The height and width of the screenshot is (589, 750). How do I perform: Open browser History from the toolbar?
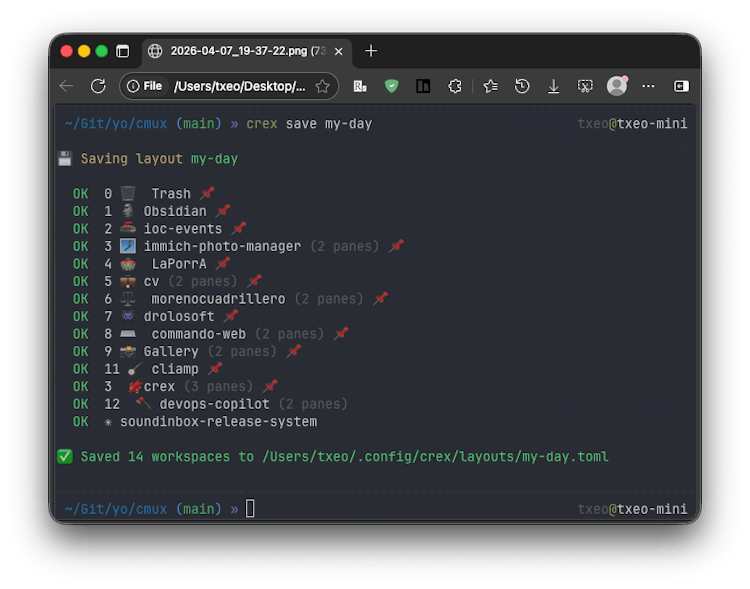click(x=522, y=86)
